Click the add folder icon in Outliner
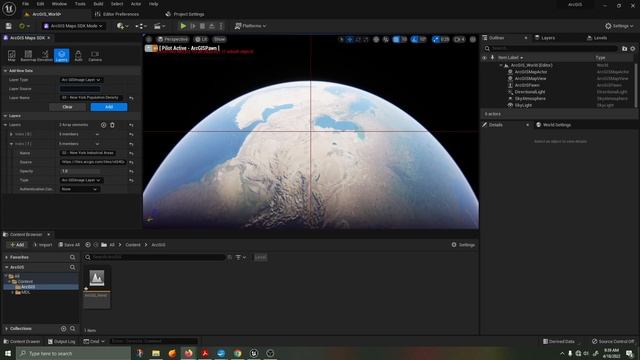 [x=624, y=49]
